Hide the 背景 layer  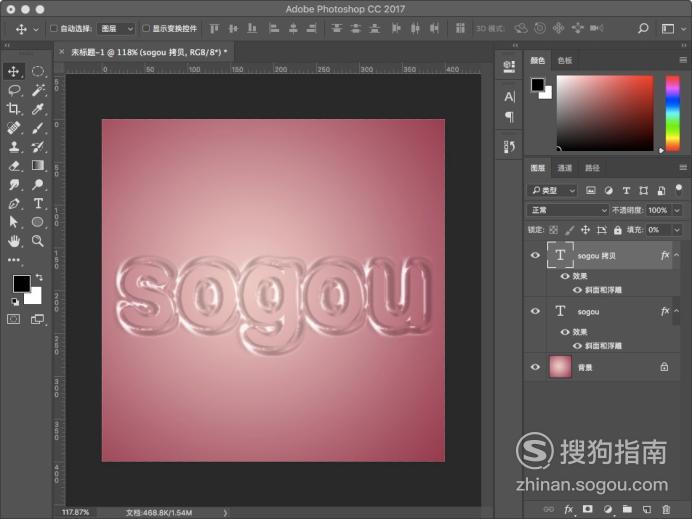(535, 367)
